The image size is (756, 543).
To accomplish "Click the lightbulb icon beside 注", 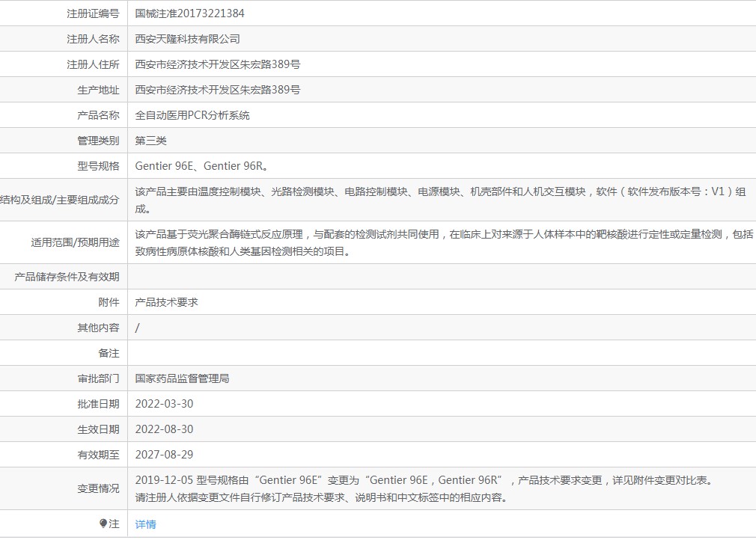I will [103, 524].
